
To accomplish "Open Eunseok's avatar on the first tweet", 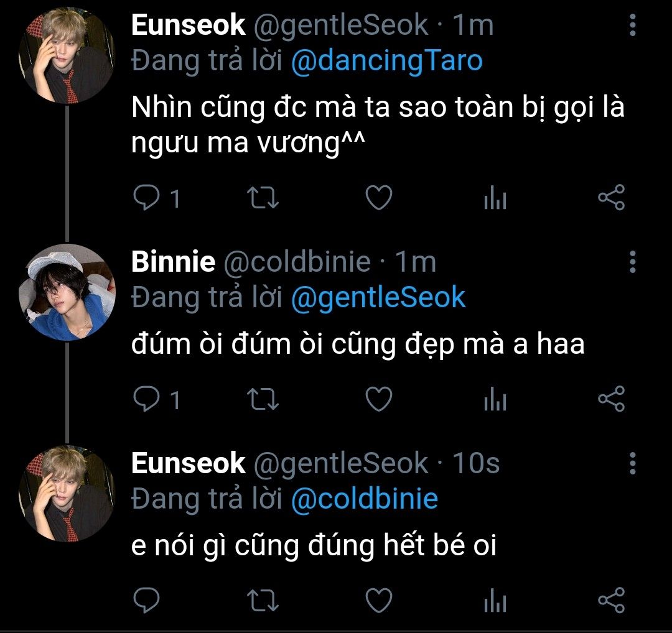I will [67, 55].
